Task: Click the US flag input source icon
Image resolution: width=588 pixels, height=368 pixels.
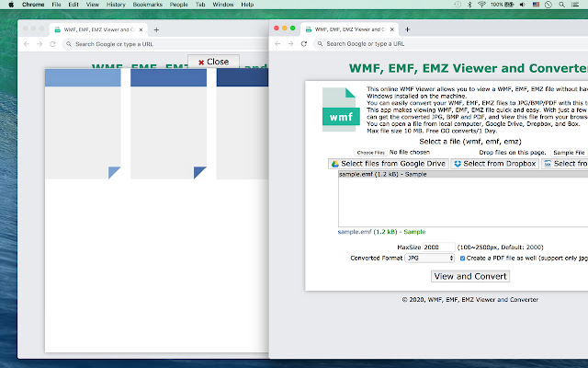Action: (x=536, y=5)
